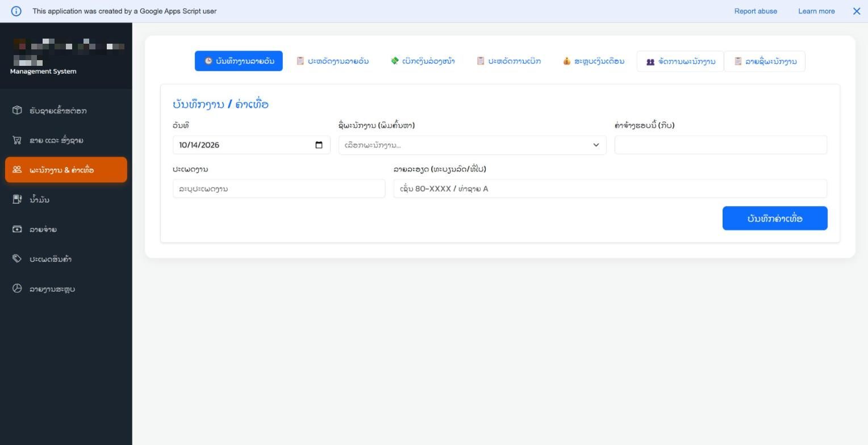Click the money icon for ລາຍຈ່າຍ

(17, 229)
